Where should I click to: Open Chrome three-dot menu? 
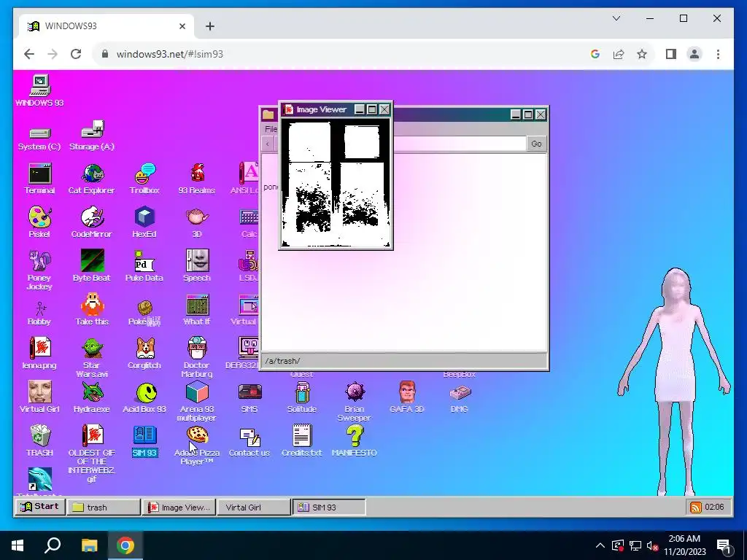718,54
